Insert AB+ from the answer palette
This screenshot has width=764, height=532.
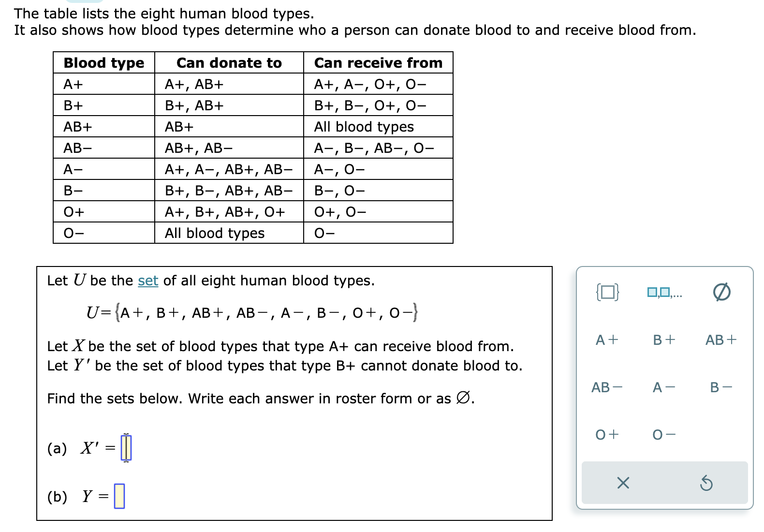pyautogui.click(x=721, y=340)
